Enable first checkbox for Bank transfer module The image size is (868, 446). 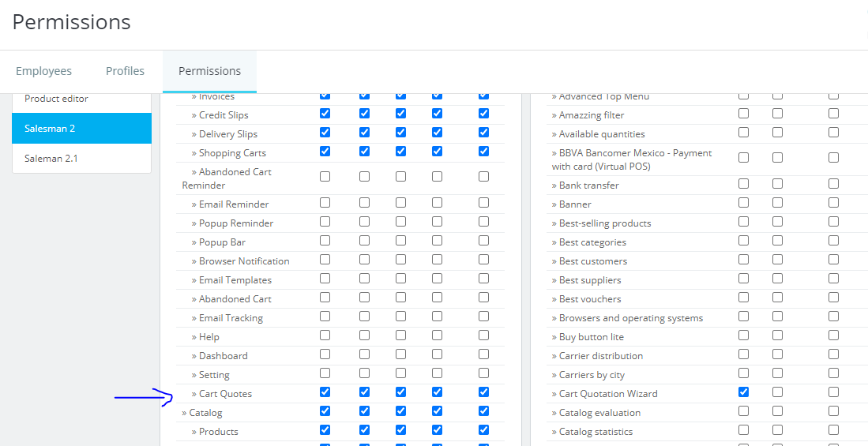pyautogui.click(x=743, y=184)
